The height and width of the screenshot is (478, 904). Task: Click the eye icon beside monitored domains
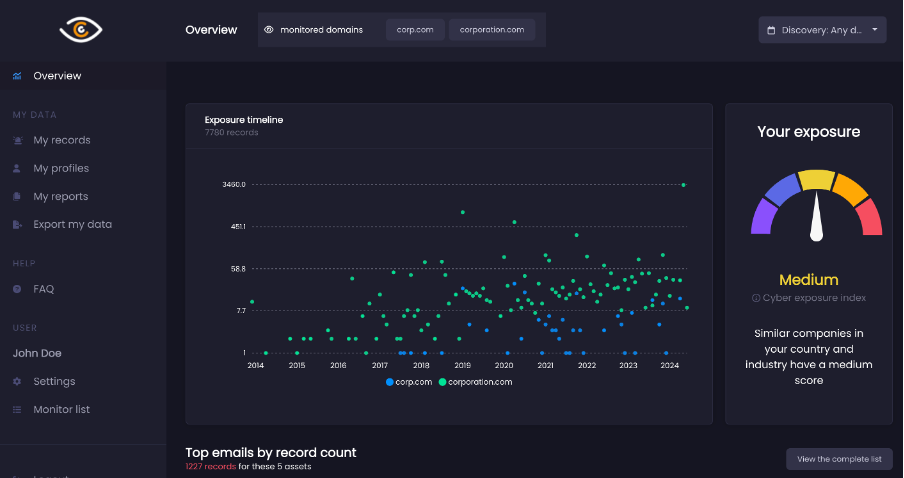point(268,30)
